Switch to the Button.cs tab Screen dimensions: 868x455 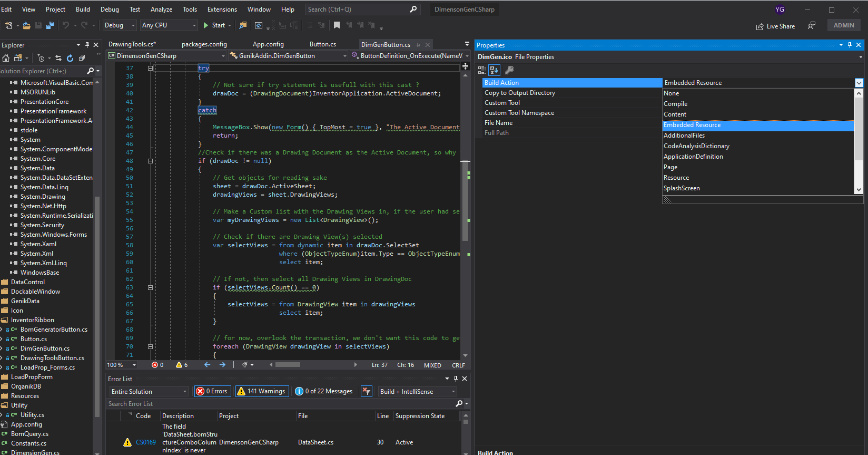pyautogui.click(x=323, y=44)
